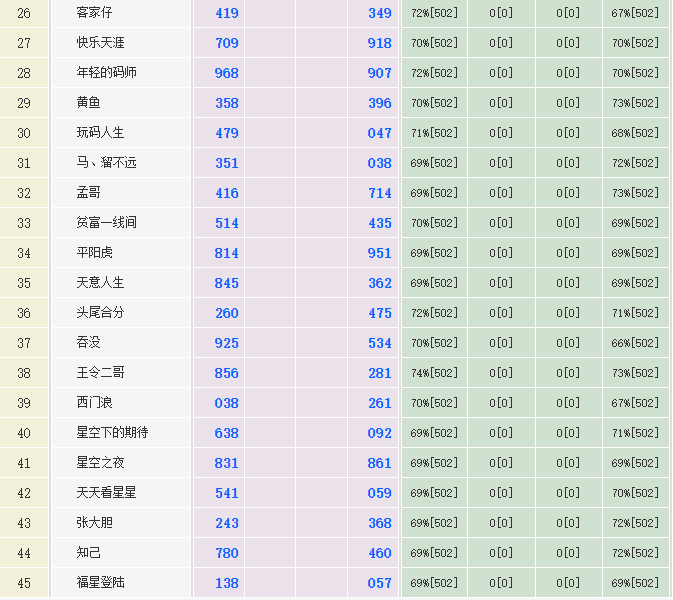Open the 玩码人生 entry
The image size is (673, 600).
coord(101,133)
